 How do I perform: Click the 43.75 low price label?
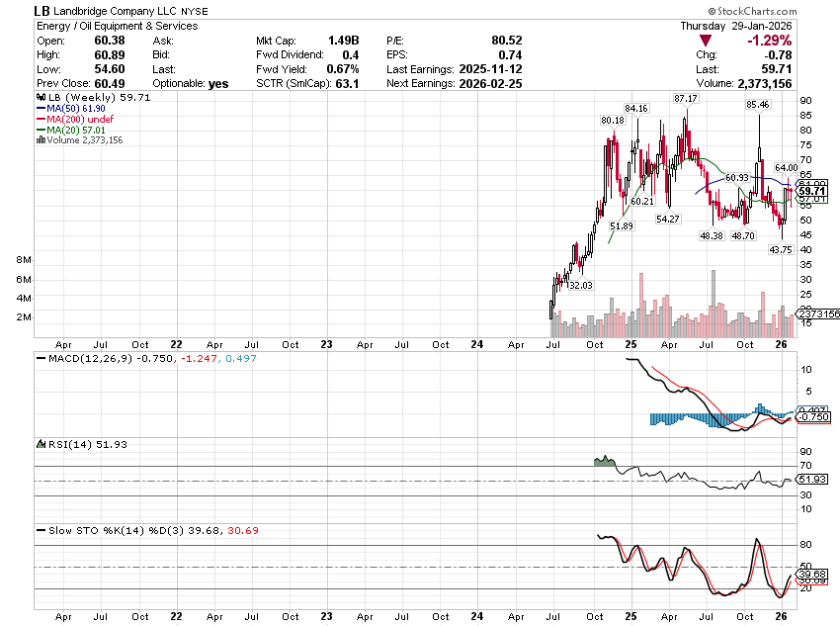tap(781, 249)
